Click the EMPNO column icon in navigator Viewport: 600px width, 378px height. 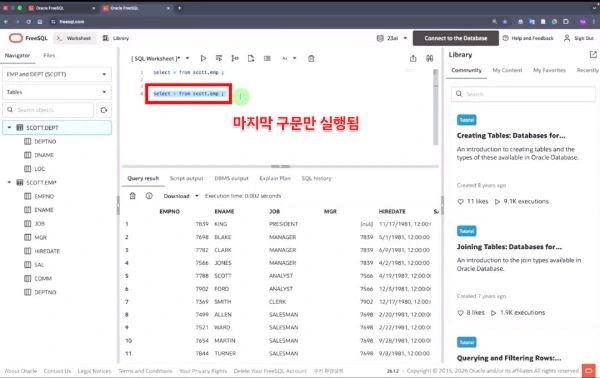coord(28,196)
